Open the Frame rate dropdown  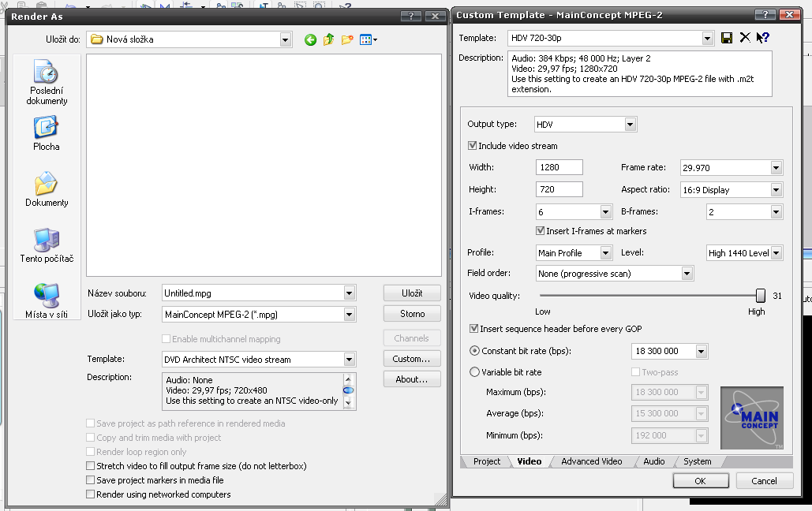click(x=776, y=168)
